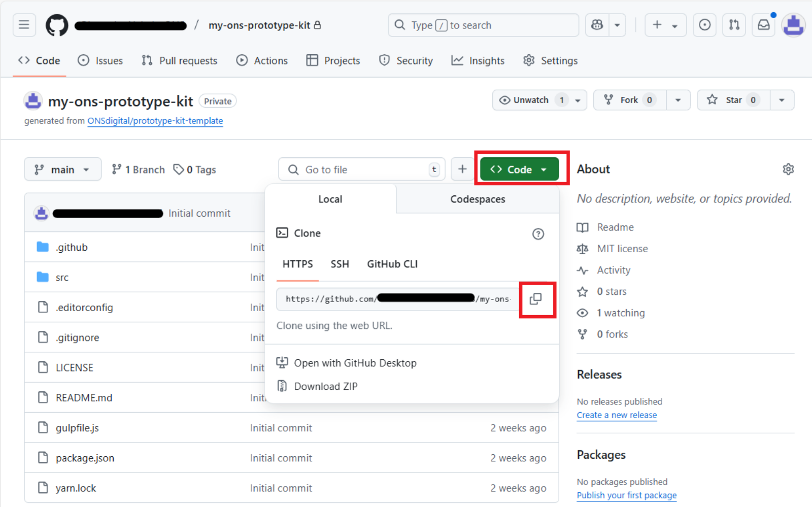The height and width of the screenshot is (507, 812).
Task: Open the About section settings gear
Action: pos(788,169)
